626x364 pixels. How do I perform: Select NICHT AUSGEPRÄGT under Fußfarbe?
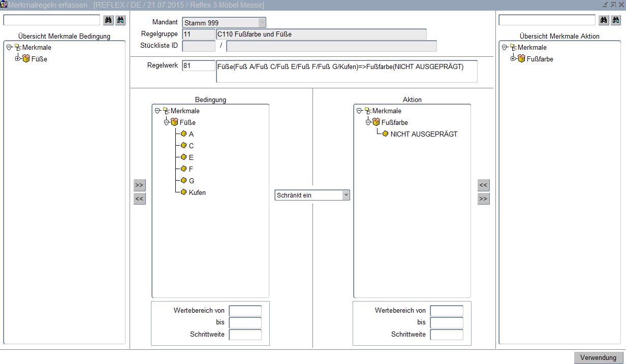(x=424, y=134)
